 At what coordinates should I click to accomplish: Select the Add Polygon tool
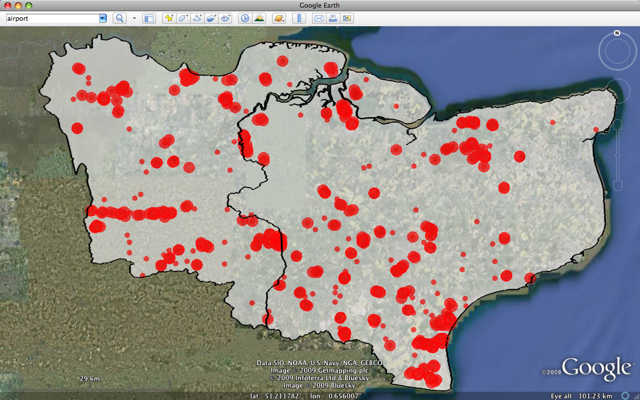point(184,18)
